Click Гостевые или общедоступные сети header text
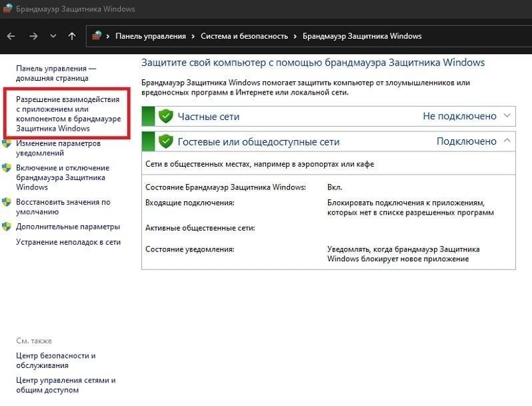Viewport: 532px width, 406px height. (x=259, y=142)
